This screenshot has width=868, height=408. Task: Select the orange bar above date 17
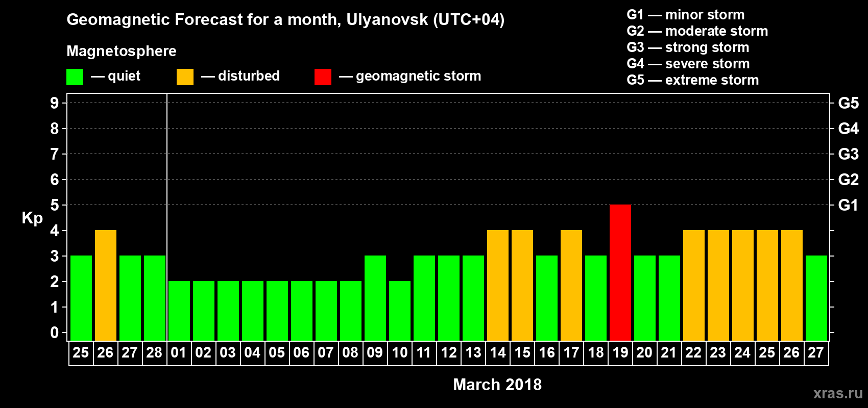pyautogui.click(x=571, y=285)
